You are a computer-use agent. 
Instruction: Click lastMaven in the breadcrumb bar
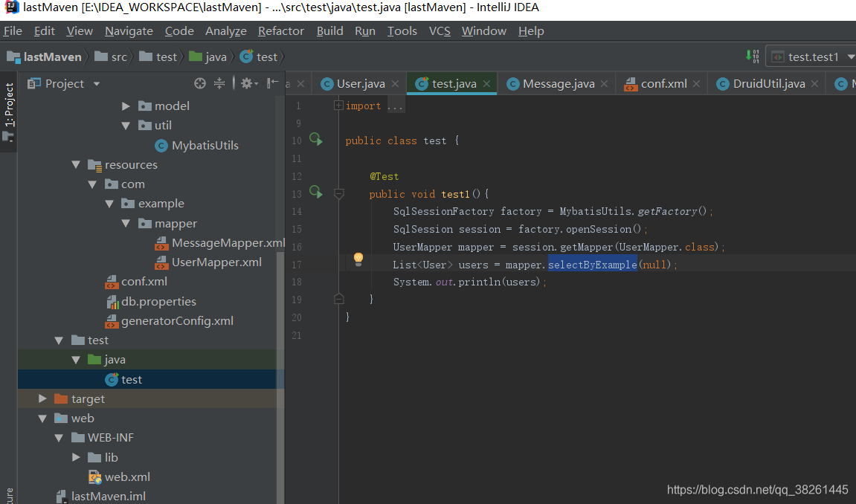point(44,56)
